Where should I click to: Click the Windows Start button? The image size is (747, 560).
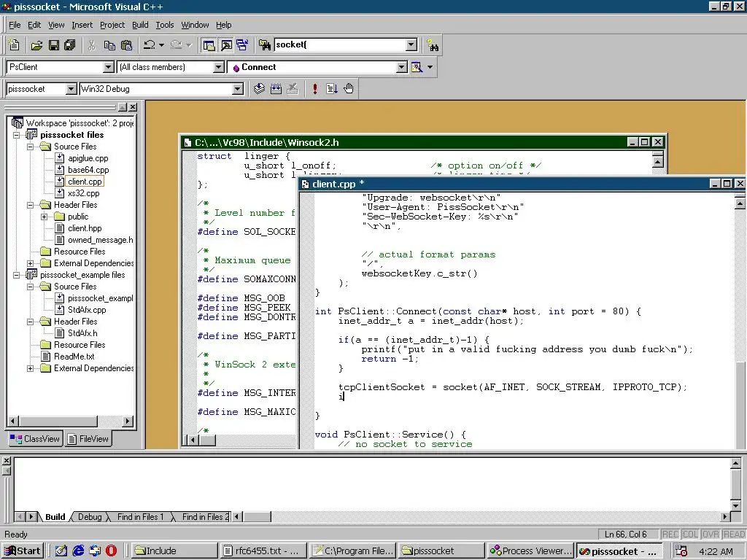point(23,551)
